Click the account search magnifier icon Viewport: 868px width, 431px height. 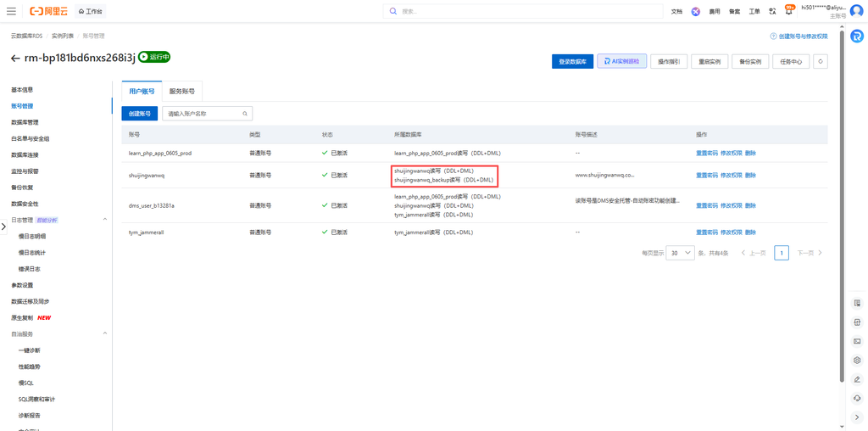[245, 114]
